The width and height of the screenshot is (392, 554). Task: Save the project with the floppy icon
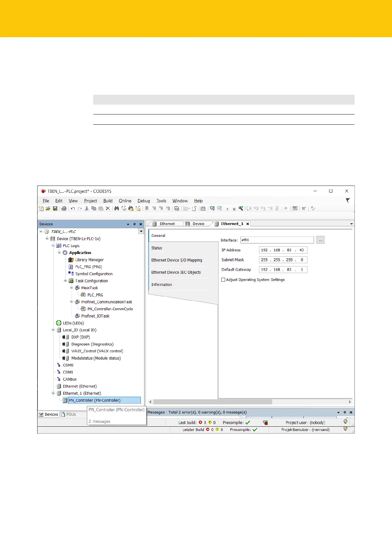[x=55, y=208]
